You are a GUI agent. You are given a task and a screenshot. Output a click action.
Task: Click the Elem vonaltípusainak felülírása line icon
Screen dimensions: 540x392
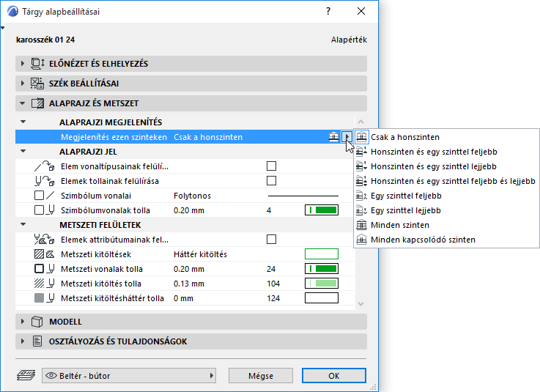pos(45,166)
